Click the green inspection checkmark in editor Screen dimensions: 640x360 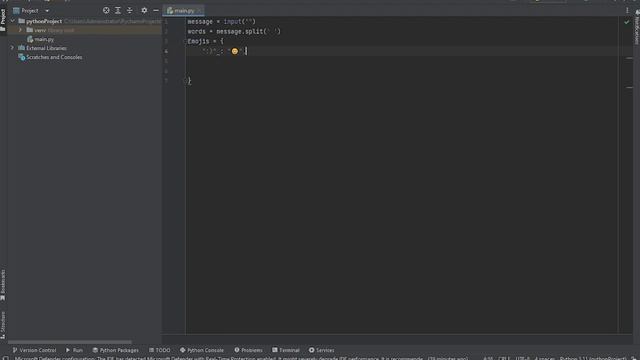[x=627, y=22]
